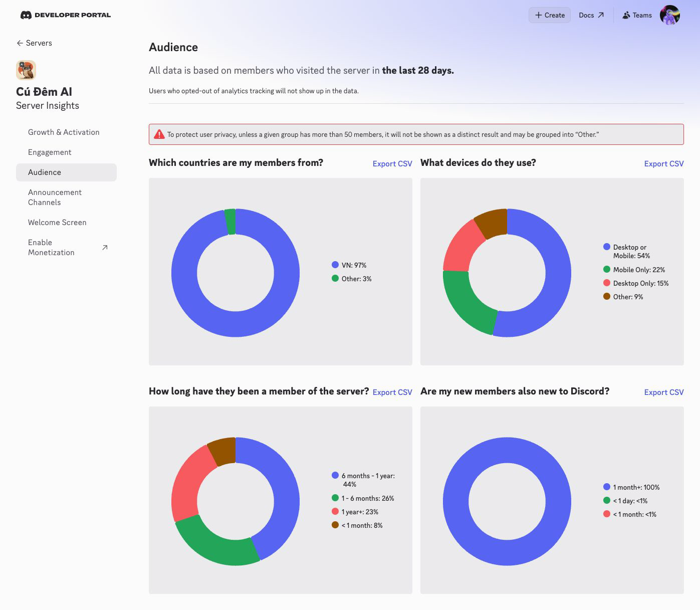Select the Audience sidebar item
The height and width of the screenshot is (610, 700).
pyautogui.click(x=66, y=172)
